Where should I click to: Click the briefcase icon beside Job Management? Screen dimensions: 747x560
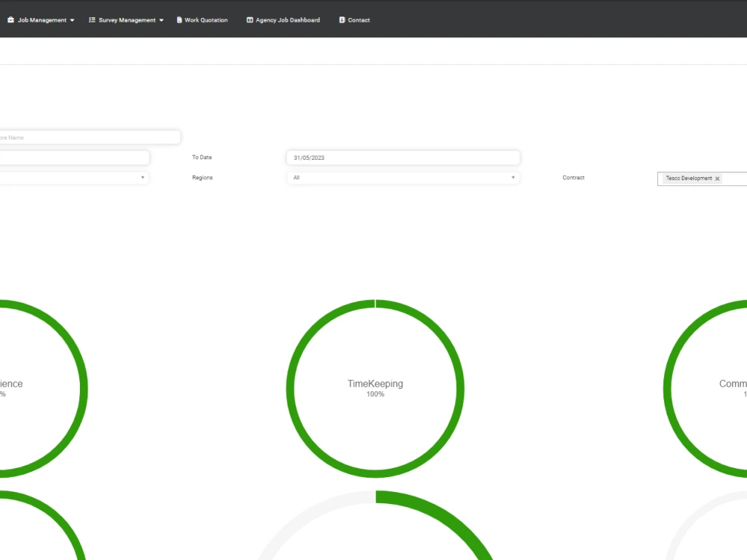(x=10, y=20)
